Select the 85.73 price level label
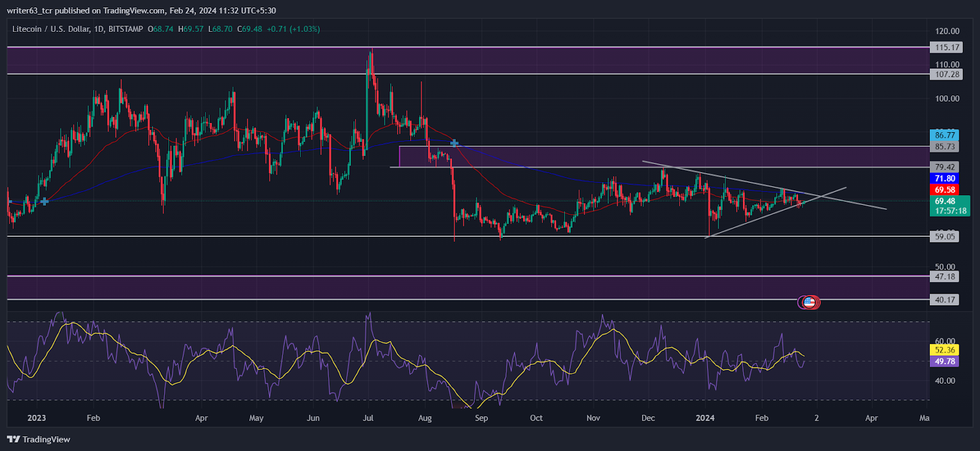This screenshot has width=980, height=451. [x=944, y=147]
